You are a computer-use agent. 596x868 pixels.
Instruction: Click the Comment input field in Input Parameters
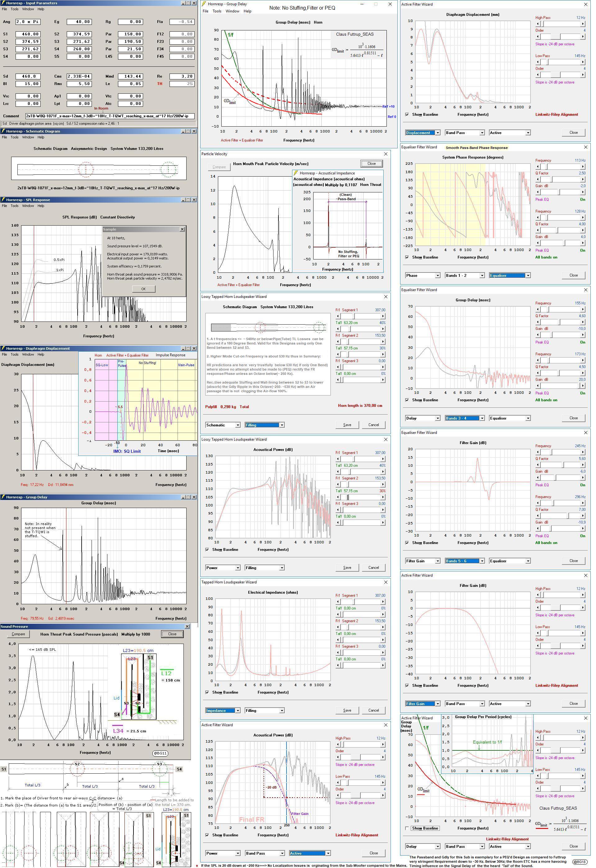pyautogui.click(x=110, y=116)
